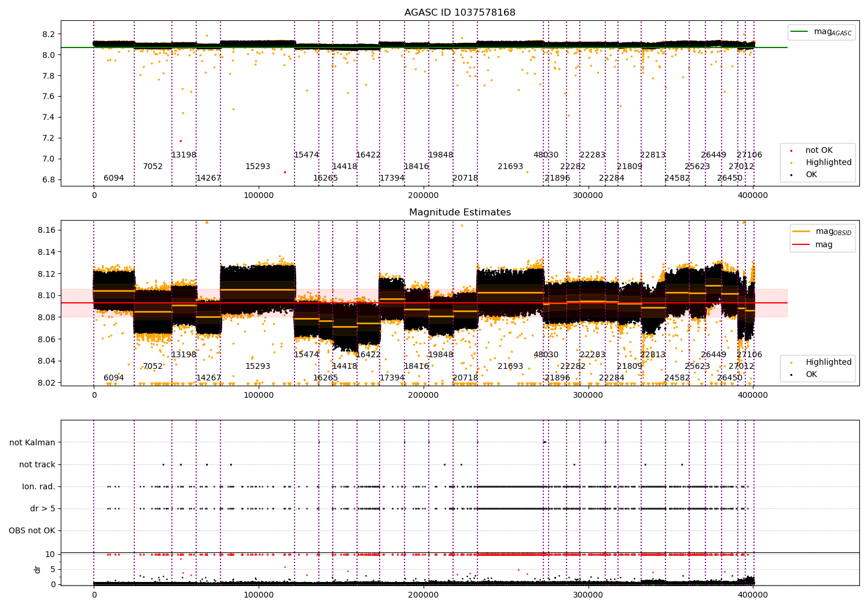Click the 5 tick on the dr axis

(53, 569)
